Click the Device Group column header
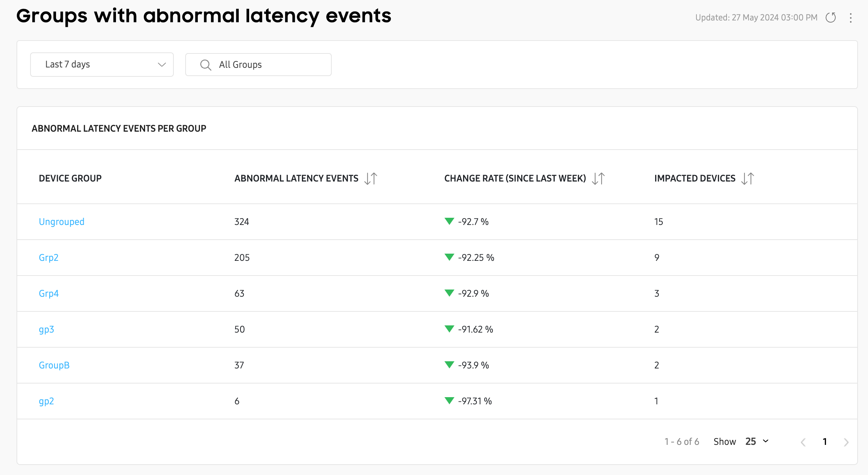This screenshot has height=475, width=868. point(70,178)
